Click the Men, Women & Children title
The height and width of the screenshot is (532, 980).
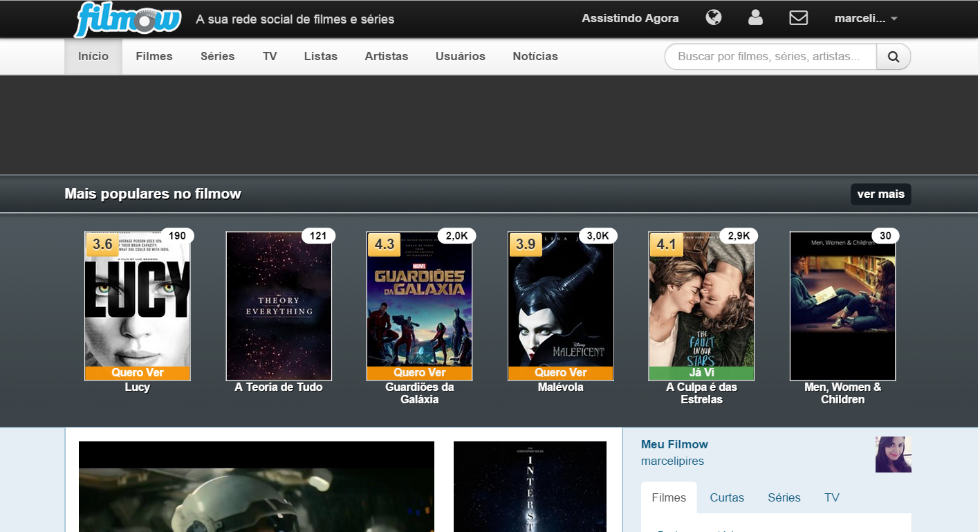tap(843, 394)
